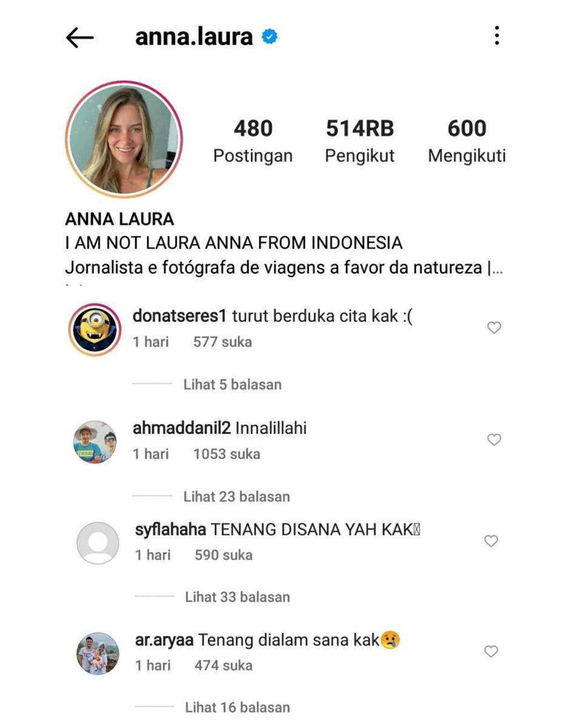View Anna Laura's profile story photo

(124, 139)
